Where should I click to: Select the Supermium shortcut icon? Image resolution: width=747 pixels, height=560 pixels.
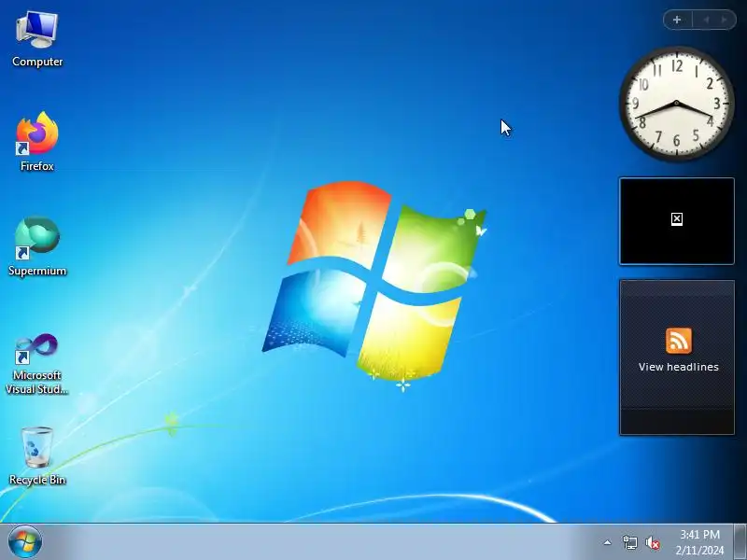click(37, 246)
